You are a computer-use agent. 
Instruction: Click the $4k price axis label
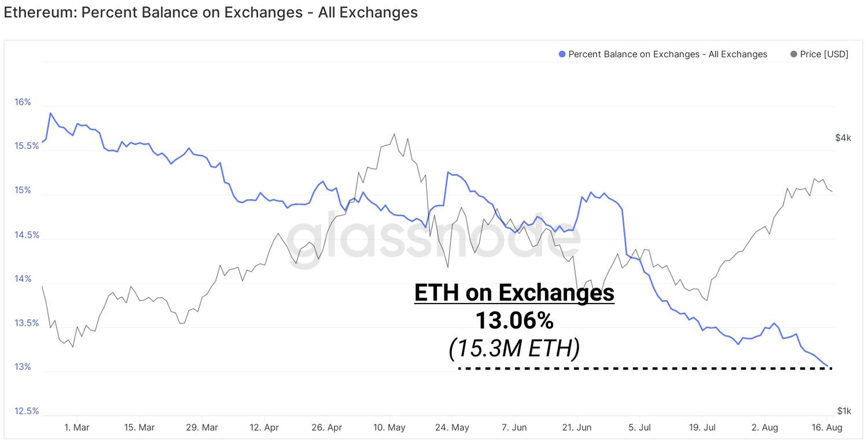tap(843, 138)
